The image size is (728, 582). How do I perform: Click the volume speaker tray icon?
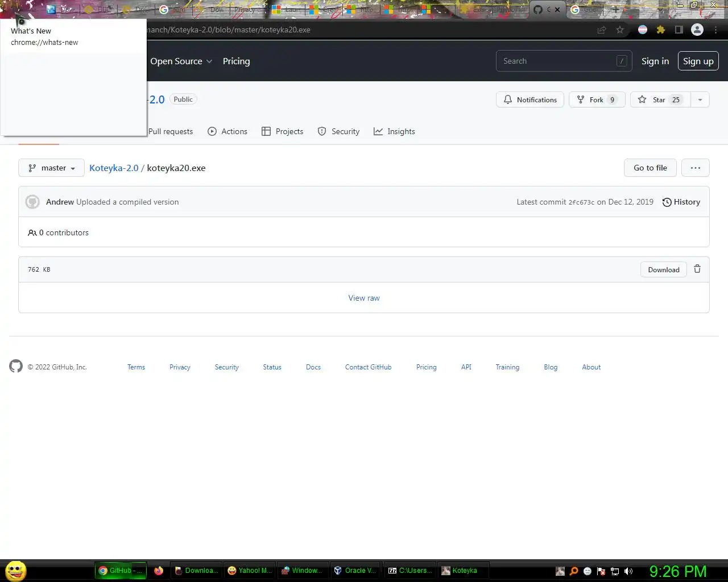(628, 571)
